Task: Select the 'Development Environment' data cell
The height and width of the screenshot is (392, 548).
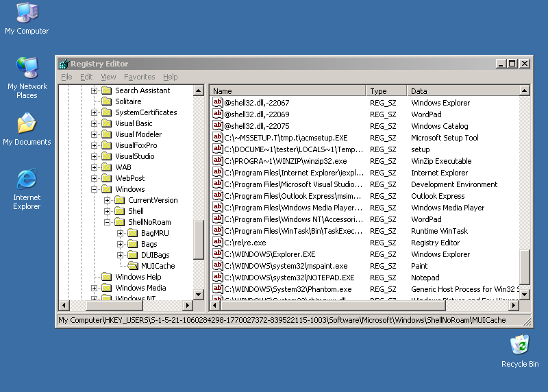Action: point(454,184)
